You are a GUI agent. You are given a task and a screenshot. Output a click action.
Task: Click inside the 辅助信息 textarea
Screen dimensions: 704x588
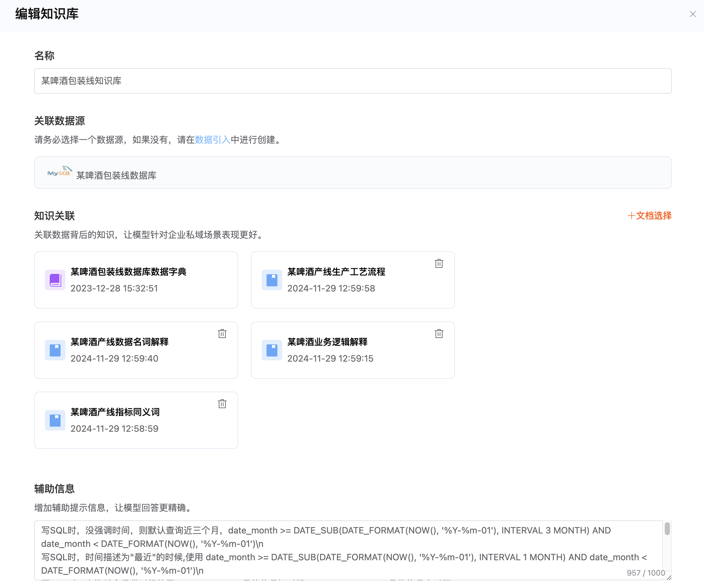335,550
